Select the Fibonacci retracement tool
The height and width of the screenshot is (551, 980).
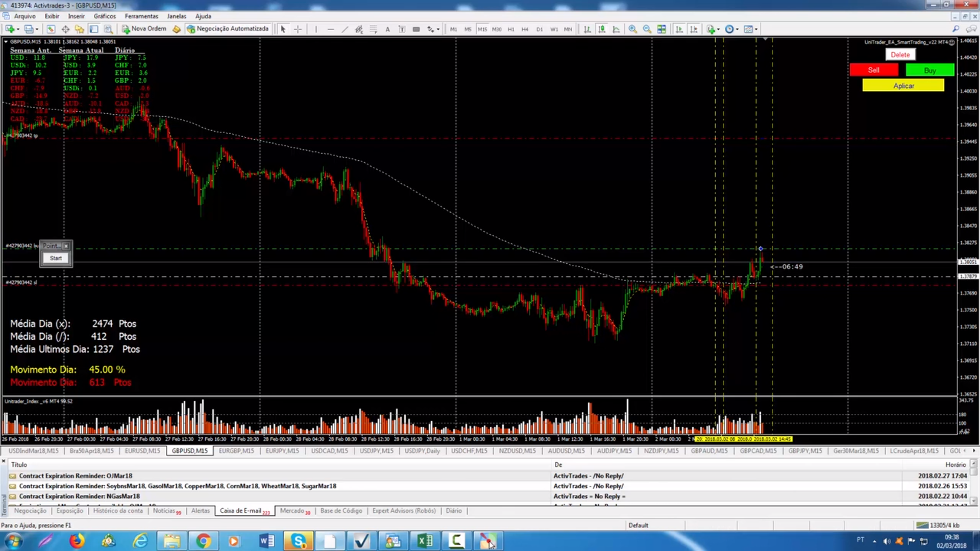[x=374, y=29]
